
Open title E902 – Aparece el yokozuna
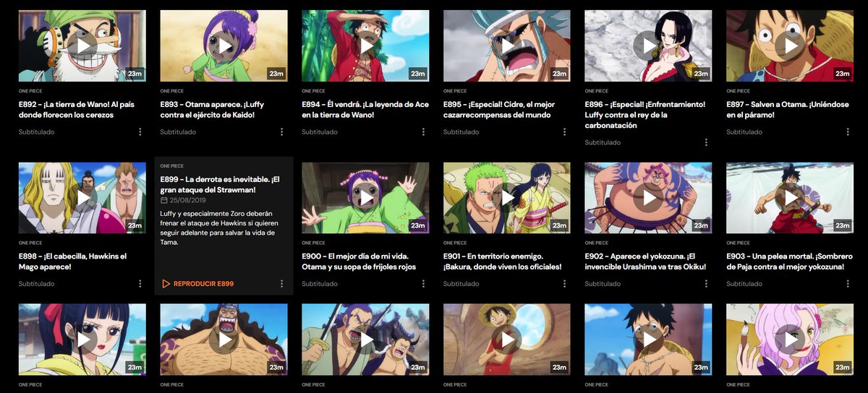644,262
